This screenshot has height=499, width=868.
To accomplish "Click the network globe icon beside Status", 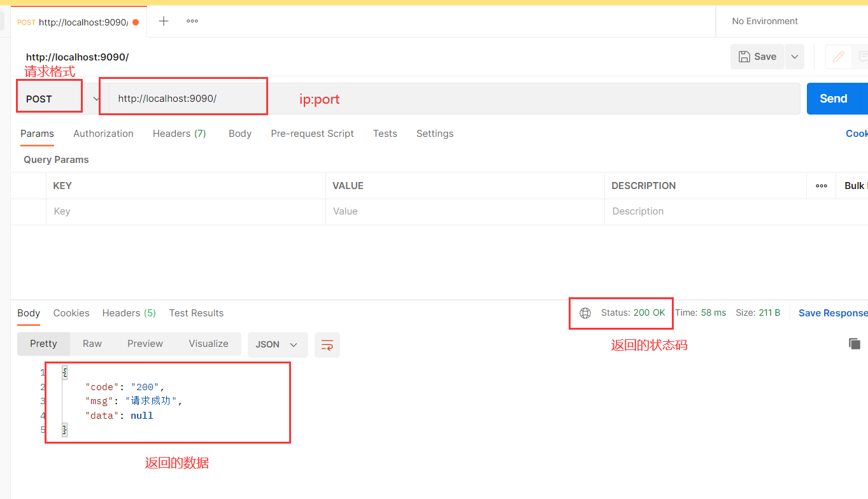I will (585, 313).
